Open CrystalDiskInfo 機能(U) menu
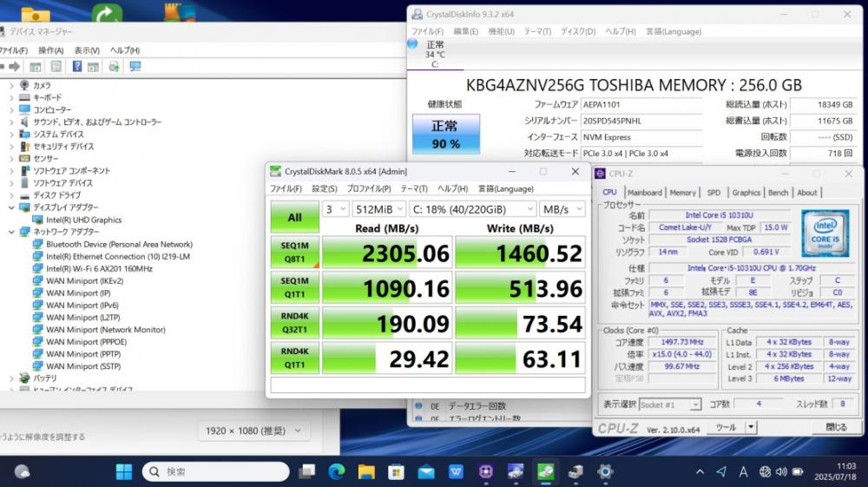 coord(501,31)
